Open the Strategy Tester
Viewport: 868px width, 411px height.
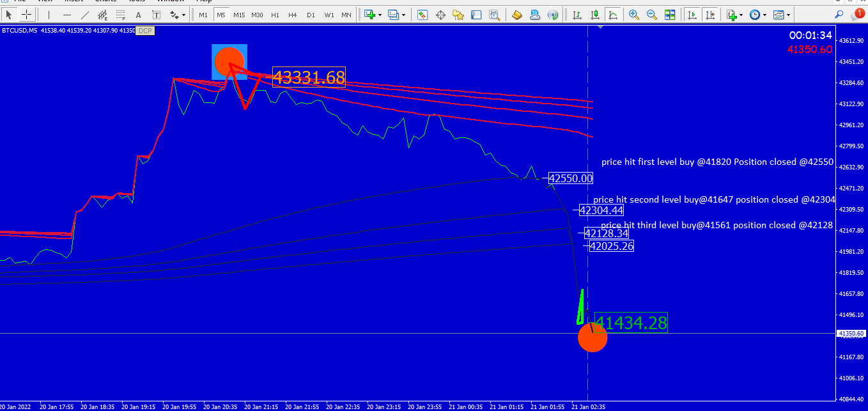coord(494,14)
